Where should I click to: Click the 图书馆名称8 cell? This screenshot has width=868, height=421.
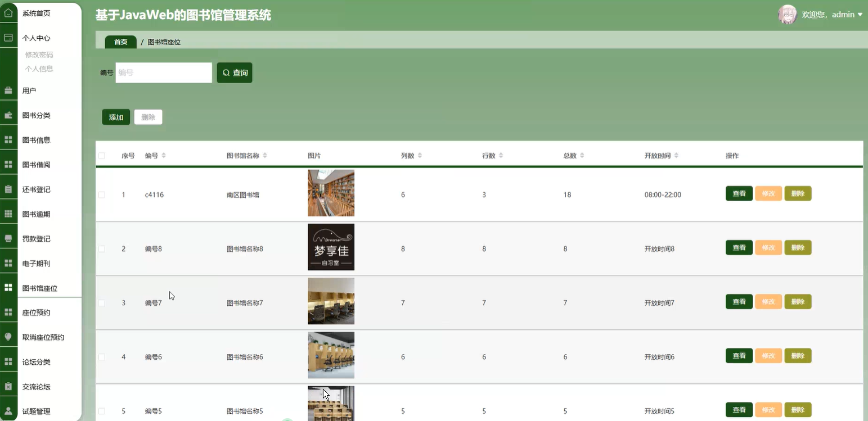tap(245, 248)
